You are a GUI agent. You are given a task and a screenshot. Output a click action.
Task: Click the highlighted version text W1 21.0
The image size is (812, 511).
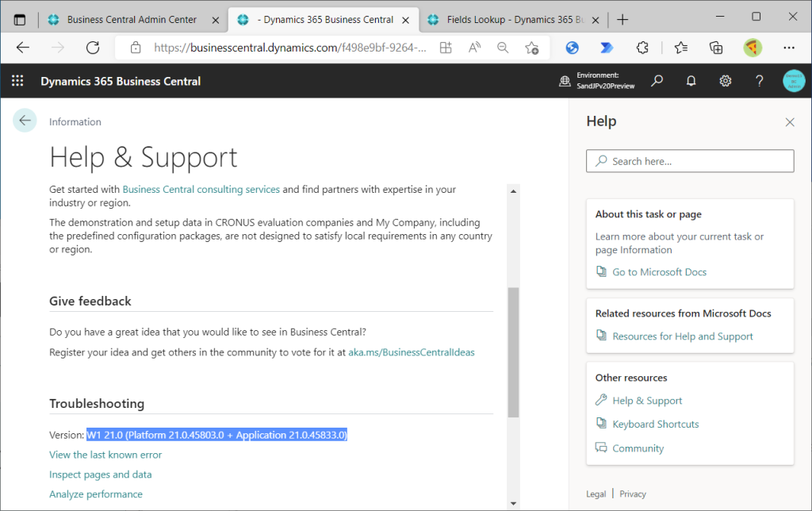coord(217,435)
